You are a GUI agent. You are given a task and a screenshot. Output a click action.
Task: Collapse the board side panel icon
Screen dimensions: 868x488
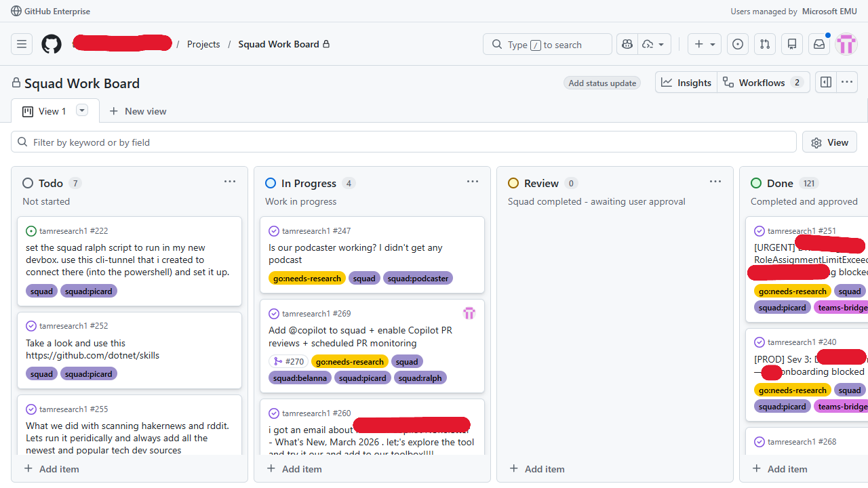click(x=825, y=82)
